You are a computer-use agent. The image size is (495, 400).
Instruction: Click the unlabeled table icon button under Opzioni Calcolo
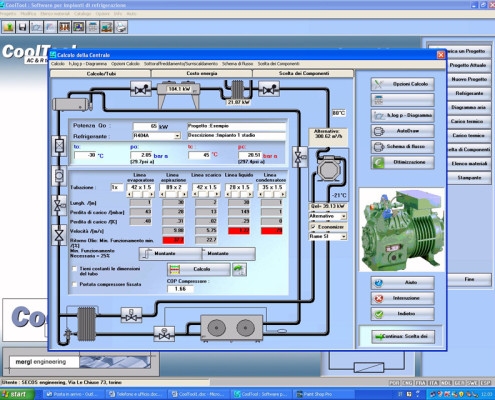(x=402, y=100)
